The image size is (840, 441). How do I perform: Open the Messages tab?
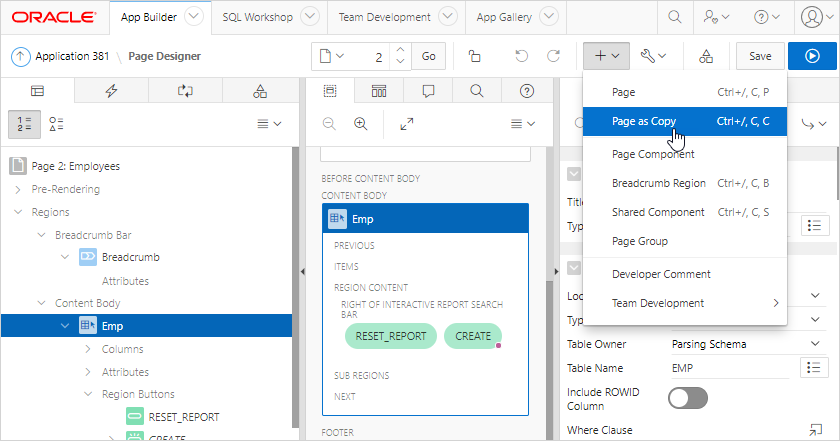[x=428, y=91]
